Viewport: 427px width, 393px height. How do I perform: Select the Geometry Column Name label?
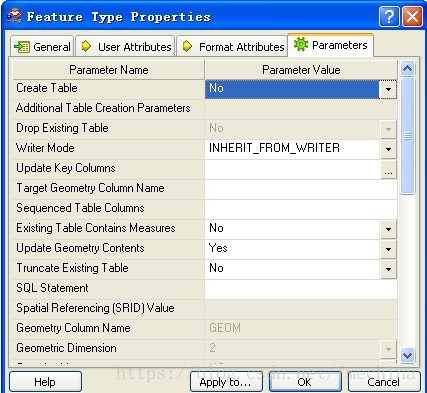[x=73, y=328]
